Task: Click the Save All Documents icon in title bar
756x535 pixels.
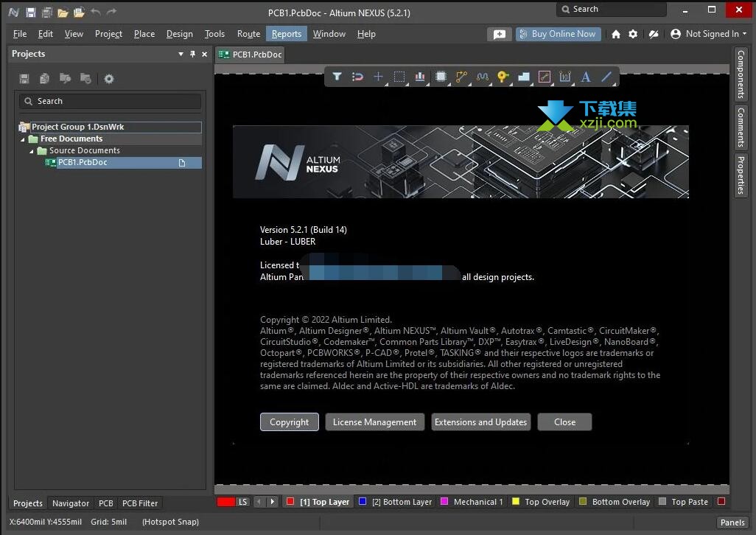Action: pyautogui.click(x=46, y=13)
